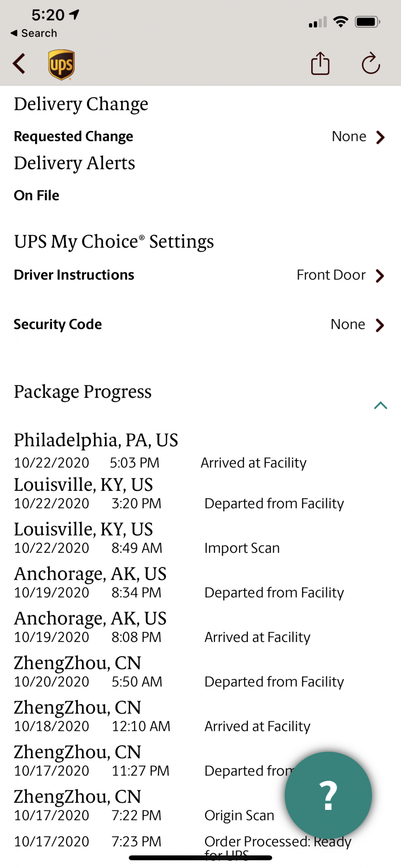The width and height of the screenshot is (401, 868).
Task: Tap the cellular signal bars icon
Action: point(318,22)
